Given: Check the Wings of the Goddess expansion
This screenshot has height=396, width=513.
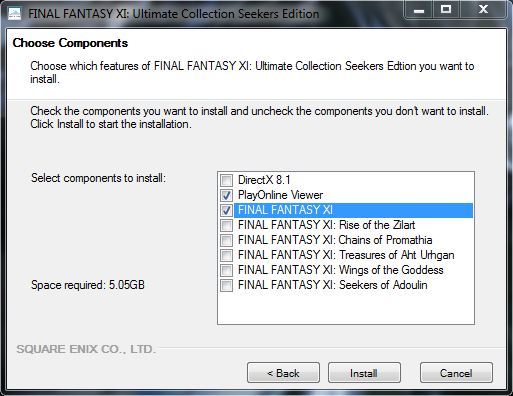Looking at the screenshot, I should 226,270.
